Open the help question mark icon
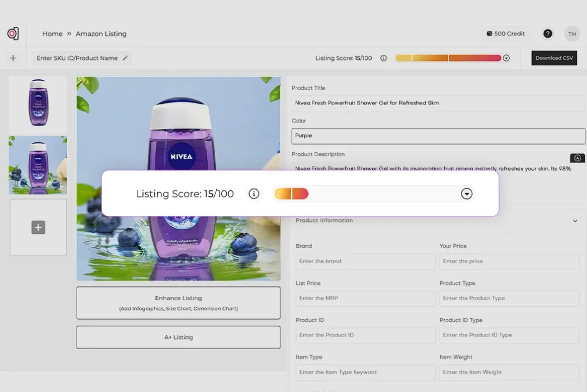The image size is (587, 392). 547,34
